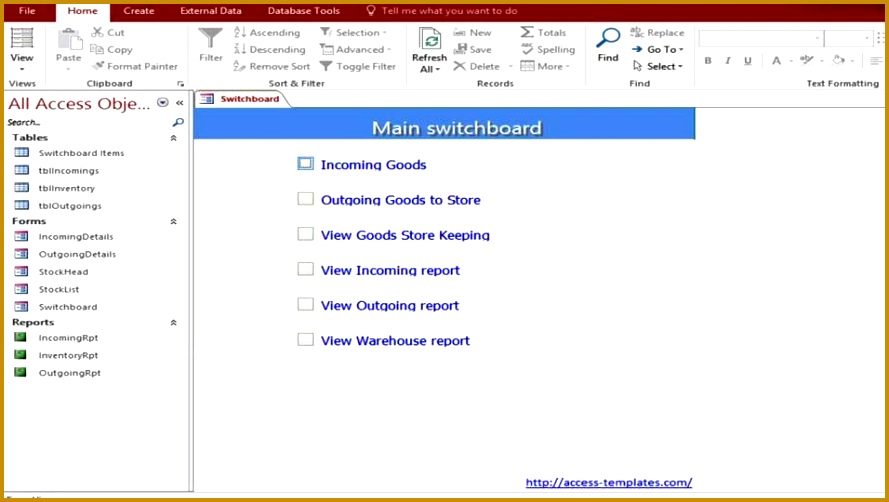This screenshot has width=889, height=502.
Task: Open All Access Objects pane menu arrow
Action: [163, 103]
